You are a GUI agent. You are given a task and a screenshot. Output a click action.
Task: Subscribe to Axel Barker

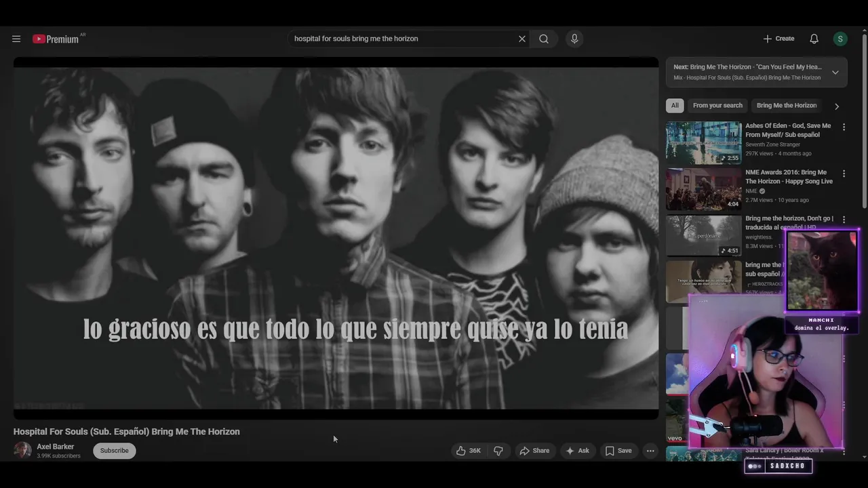(115, 451)
